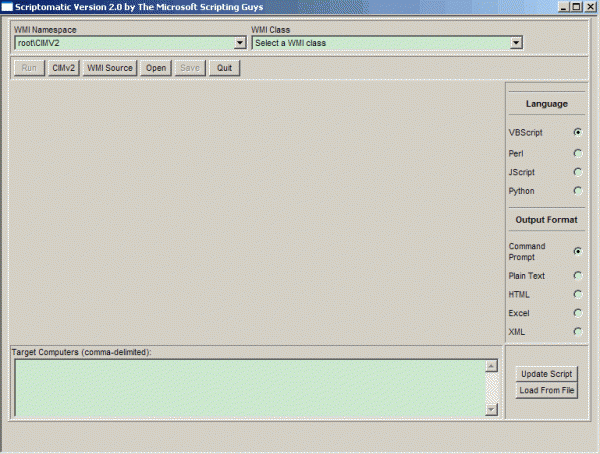Image resolution: width=600 pixels, height=454 pixels.
Task: Select the JScript language option
Action: pos(577,172)
